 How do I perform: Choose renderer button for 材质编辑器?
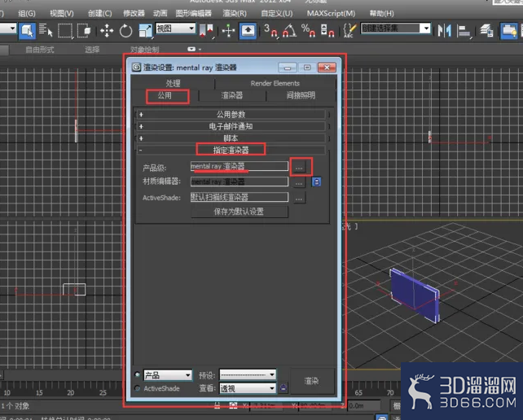(x=299, y=183)
